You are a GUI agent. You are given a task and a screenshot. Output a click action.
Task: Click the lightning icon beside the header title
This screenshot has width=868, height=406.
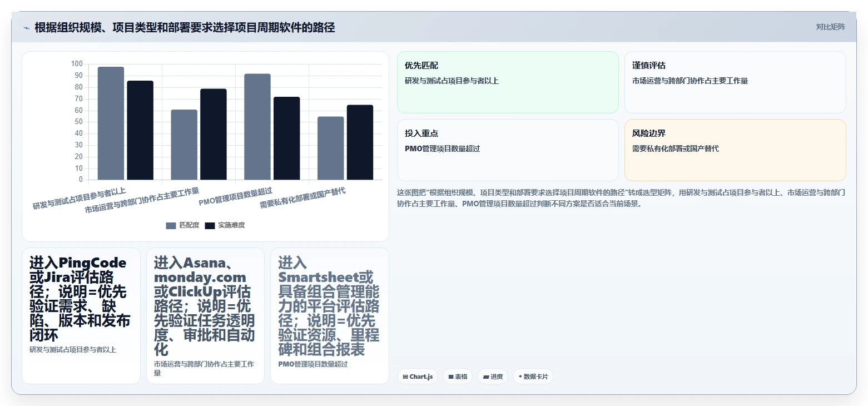click(26, 28)
